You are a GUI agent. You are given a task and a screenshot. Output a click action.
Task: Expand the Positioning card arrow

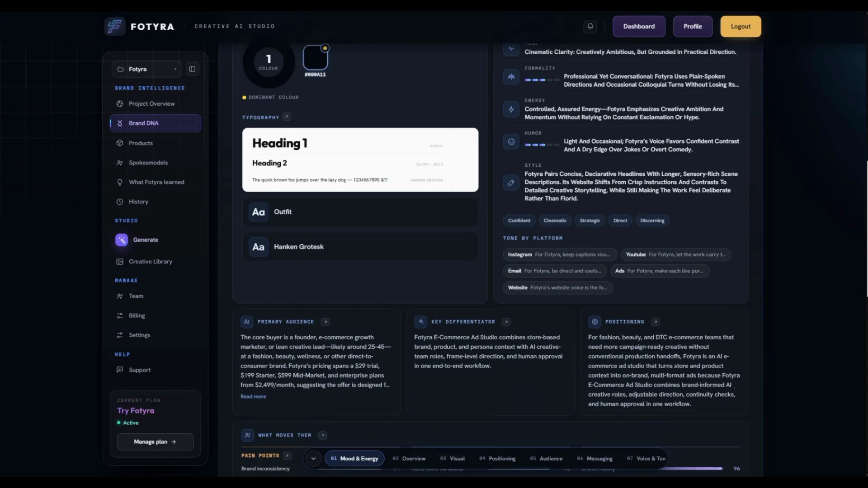[656, 322]
